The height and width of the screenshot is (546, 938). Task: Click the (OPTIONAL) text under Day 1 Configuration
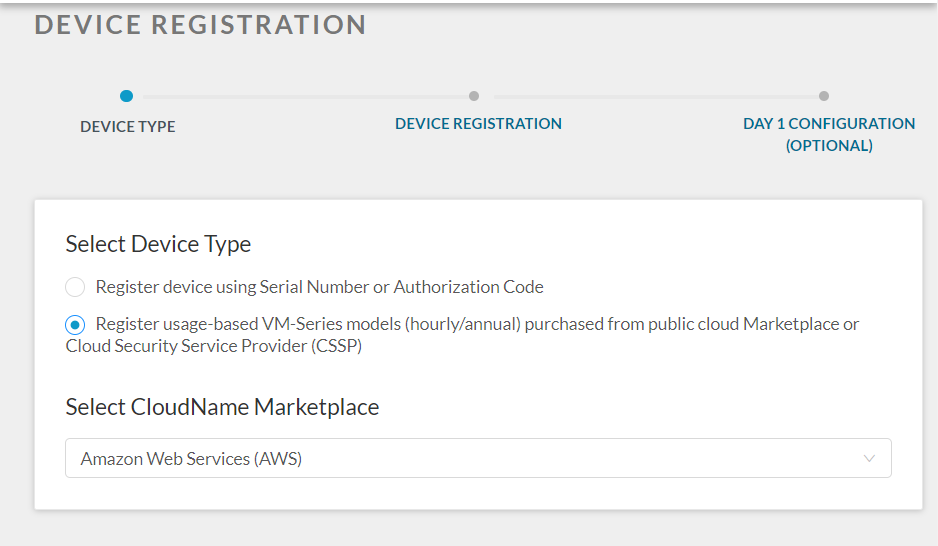click(x=829, y=146)
